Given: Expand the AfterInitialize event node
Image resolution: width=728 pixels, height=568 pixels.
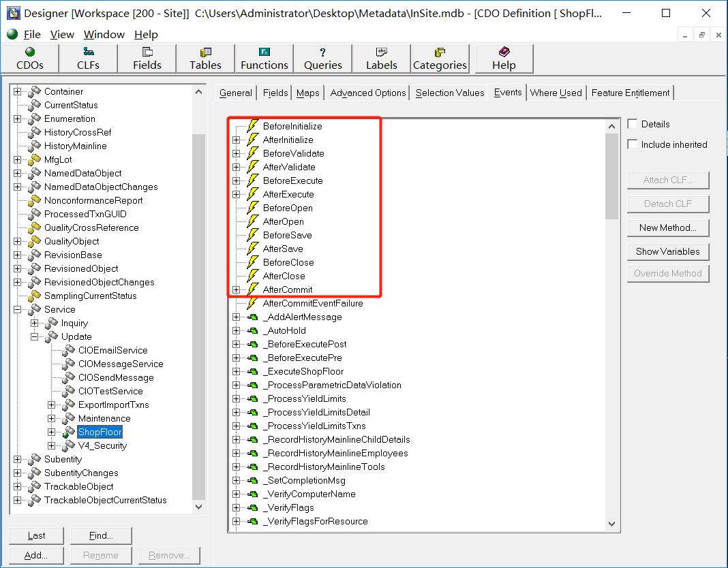Looking at the screenshot, I should click(x=237, y=140).
